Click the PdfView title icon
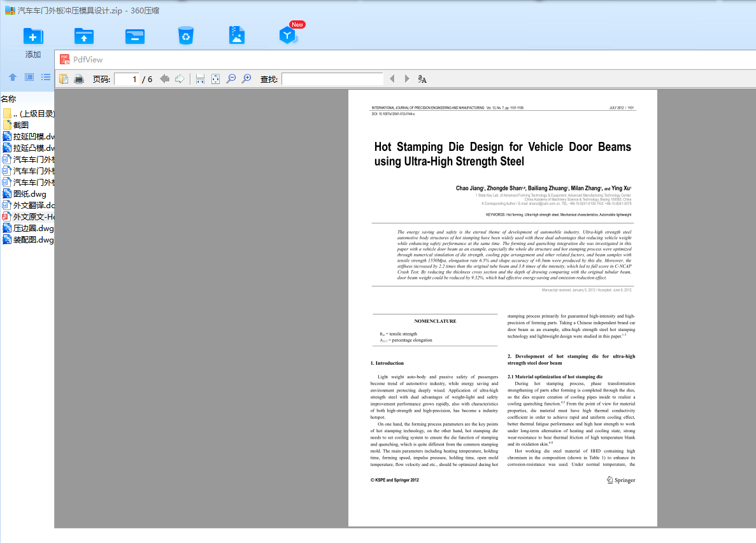Viewport: 756px width, 543px height. pyautogui.click(x=64, y=59)
